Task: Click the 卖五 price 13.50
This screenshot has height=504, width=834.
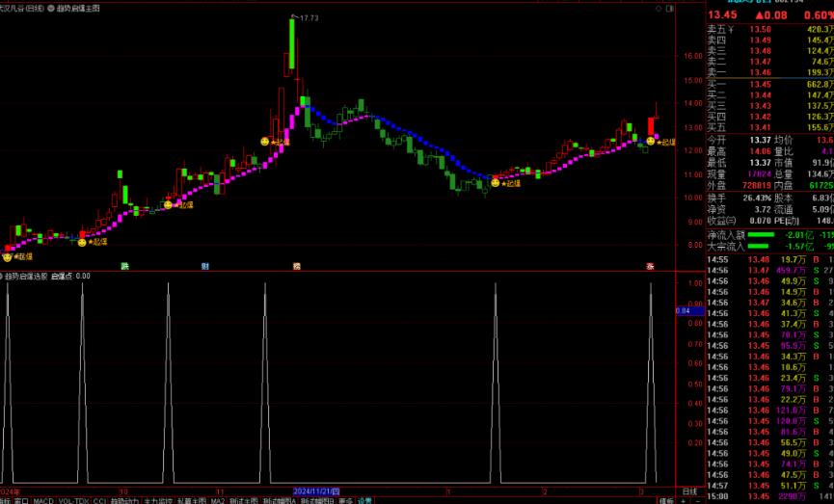Action: (760, 29)
